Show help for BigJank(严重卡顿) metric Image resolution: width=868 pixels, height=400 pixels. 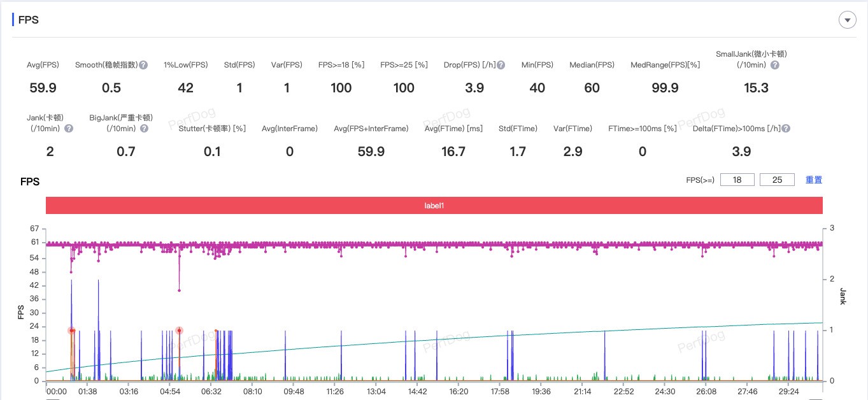pos(144,128)
